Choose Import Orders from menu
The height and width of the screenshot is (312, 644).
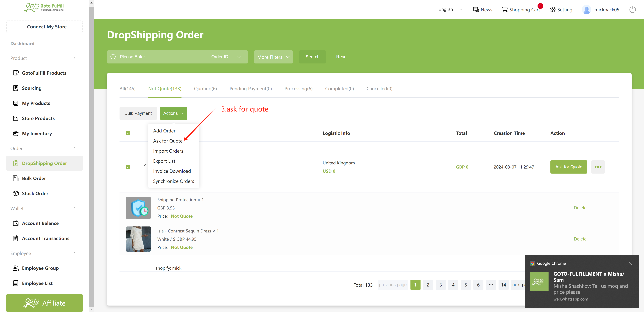(168, 151)
